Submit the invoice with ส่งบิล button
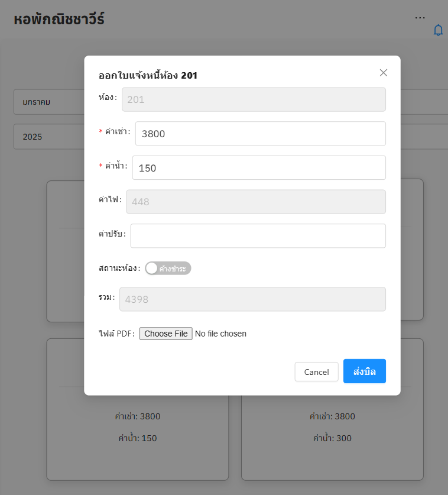Screen dimensions: 448x495 click(364, 371)
